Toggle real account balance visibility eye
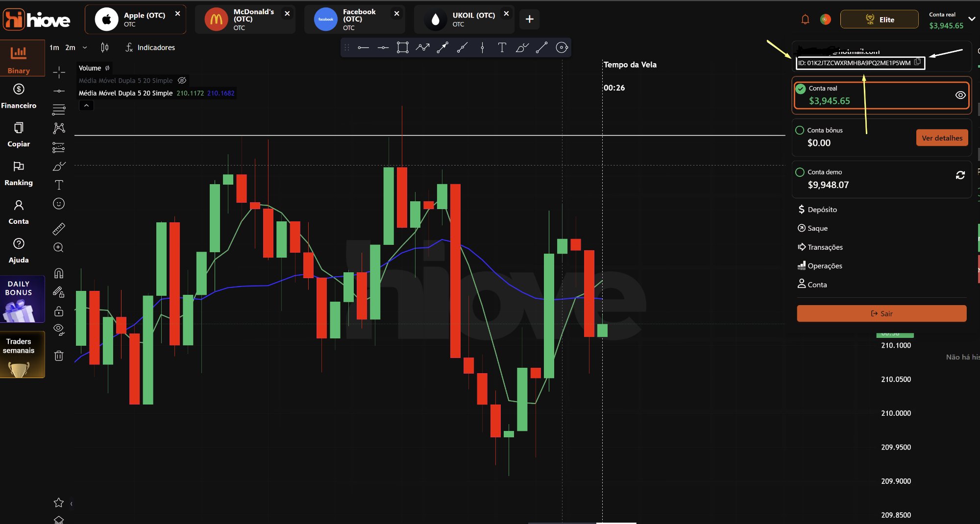 click(x=960, y=95)
